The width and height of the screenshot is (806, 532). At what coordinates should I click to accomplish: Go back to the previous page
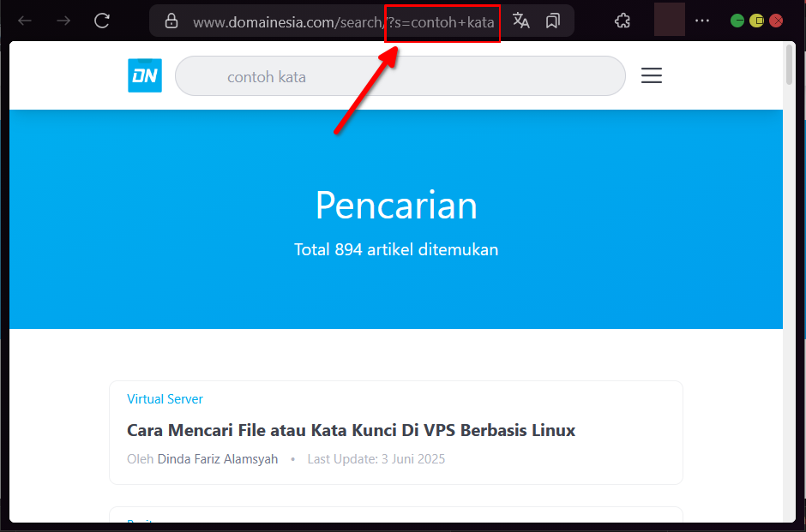[x=25, y=21]
